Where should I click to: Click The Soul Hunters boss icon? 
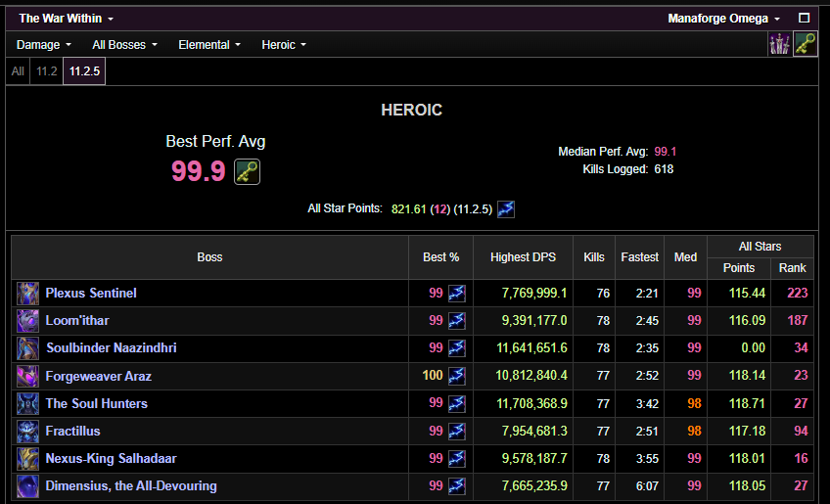[x=27, y=403]
